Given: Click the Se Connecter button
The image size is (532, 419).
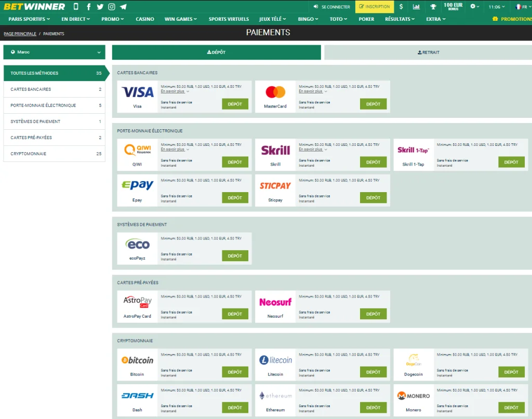Looking at the screenshot, I should [332, 7].
